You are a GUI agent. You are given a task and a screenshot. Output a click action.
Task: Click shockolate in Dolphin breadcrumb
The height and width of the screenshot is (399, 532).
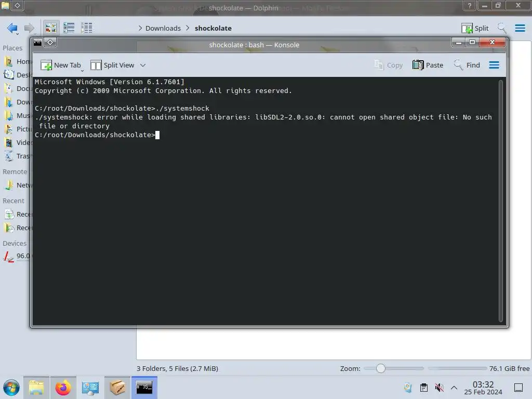tap(213, 28)
